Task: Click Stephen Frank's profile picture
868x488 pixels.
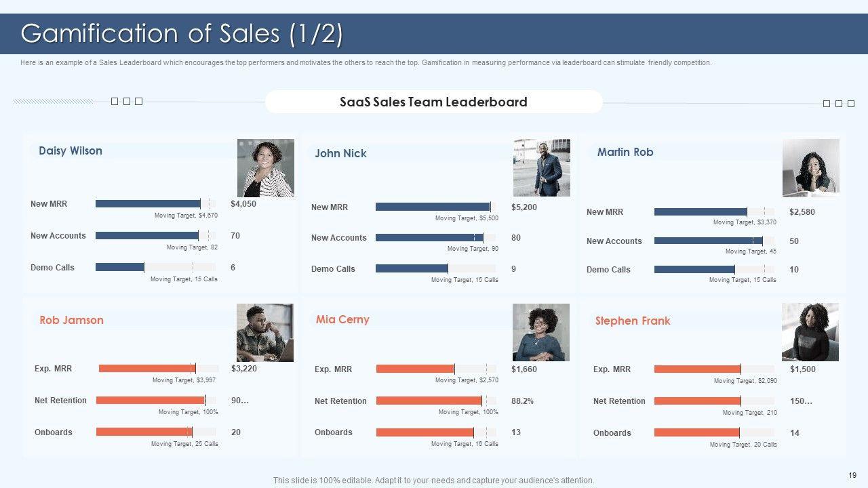Action: tap(810, 332)
